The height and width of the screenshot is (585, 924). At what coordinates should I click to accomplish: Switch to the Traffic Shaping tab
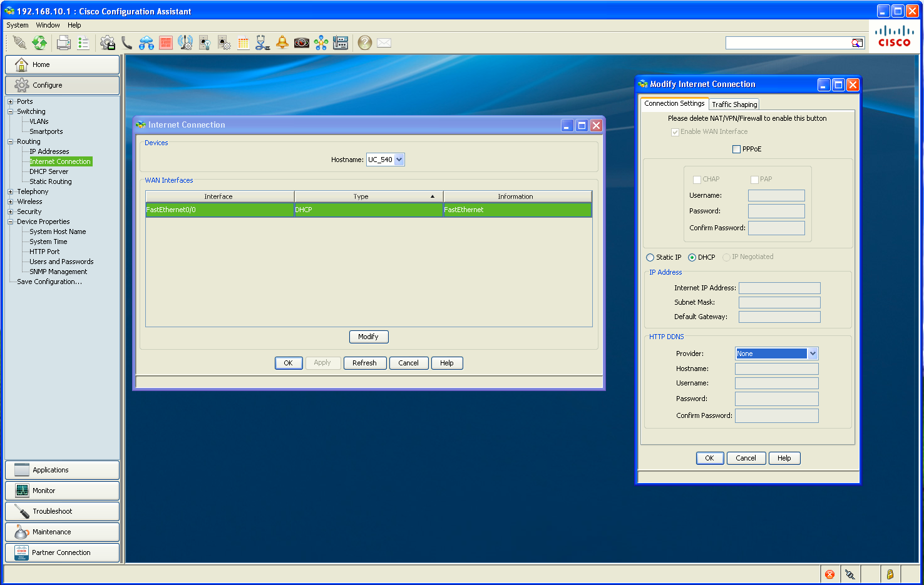[x=734, y=104]
